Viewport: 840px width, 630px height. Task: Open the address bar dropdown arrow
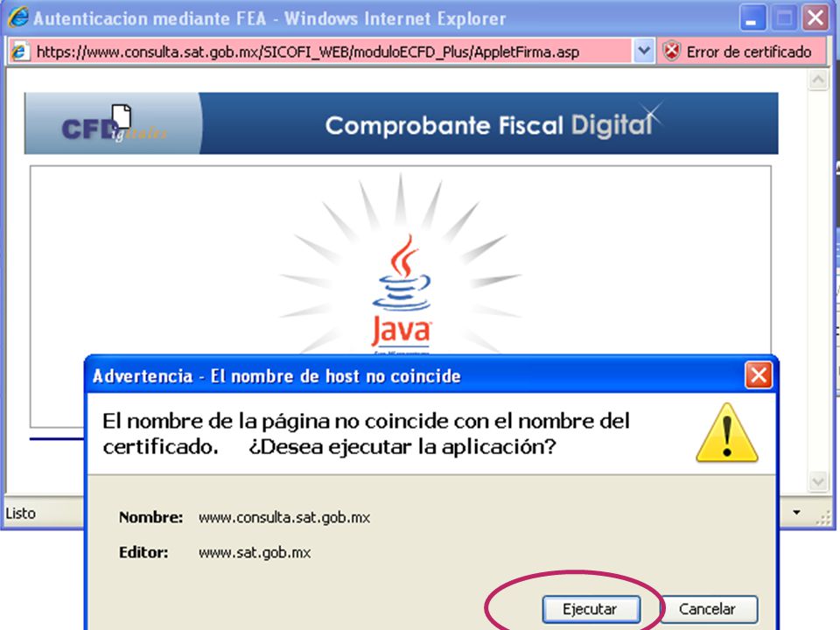(x=643, y=52)
